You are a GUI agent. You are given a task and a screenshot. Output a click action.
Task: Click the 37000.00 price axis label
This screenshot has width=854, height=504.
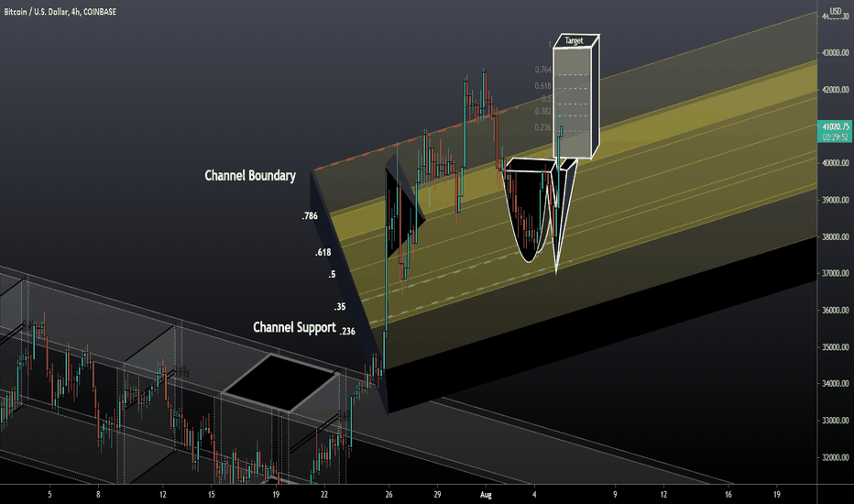tap(836, 273)
